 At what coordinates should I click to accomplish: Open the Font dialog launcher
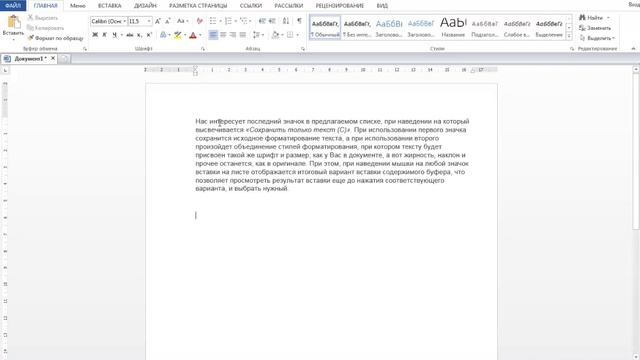[203, 49]
